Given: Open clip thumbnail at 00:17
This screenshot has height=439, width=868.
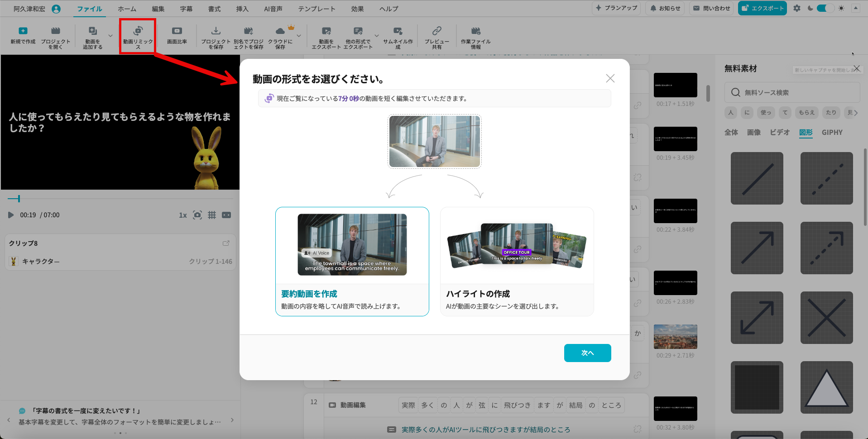Looking at the screenshot, I should tap(676, 85).
